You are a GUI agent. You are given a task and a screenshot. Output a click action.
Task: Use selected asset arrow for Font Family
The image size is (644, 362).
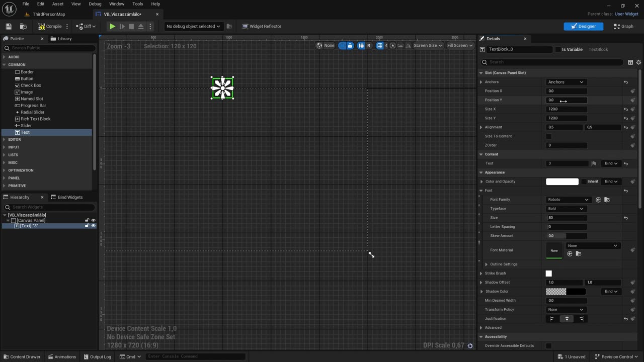point(598,200)
